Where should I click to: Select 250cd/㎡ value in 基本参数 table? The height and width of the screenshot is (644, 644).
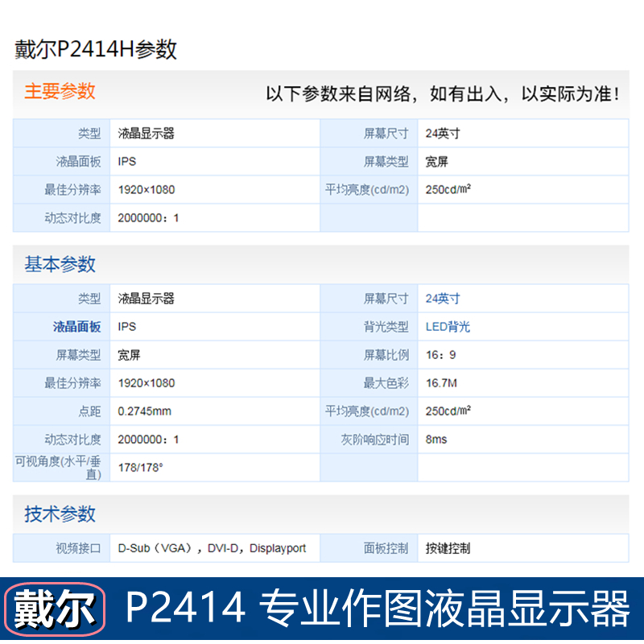pyautogui.click(x=448, y=411)
